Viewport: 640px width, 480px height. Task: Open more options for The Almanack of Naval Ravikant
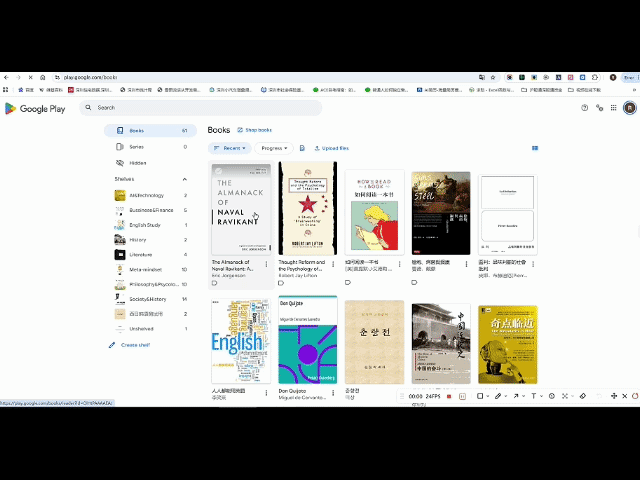coord(267,264)
